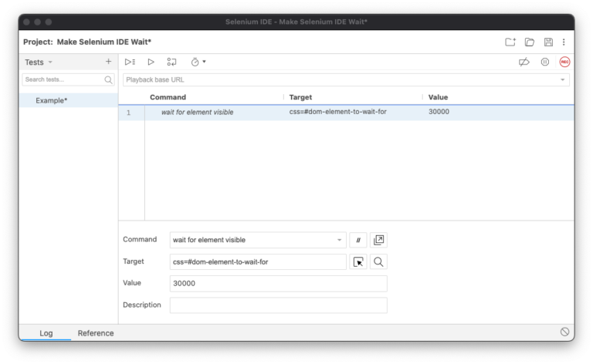
Task: Click the step over current command icon
Action: [172, 62]
